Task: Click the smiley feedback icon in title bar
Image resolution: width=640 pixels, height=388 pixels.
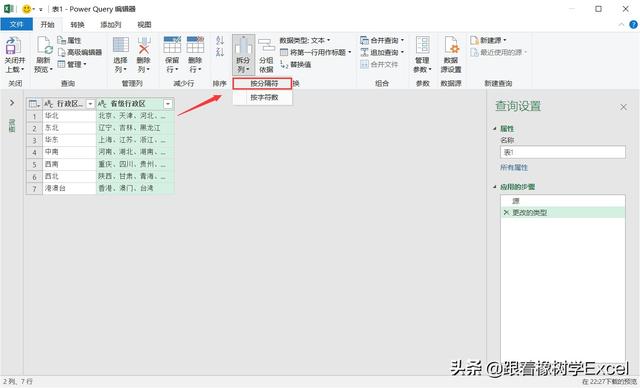Action: tap(27, 9)
